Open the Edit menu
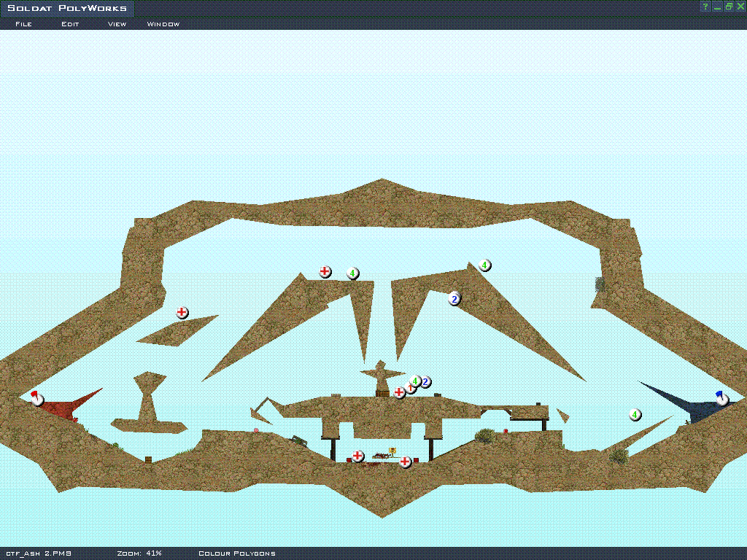 point(70,24)
